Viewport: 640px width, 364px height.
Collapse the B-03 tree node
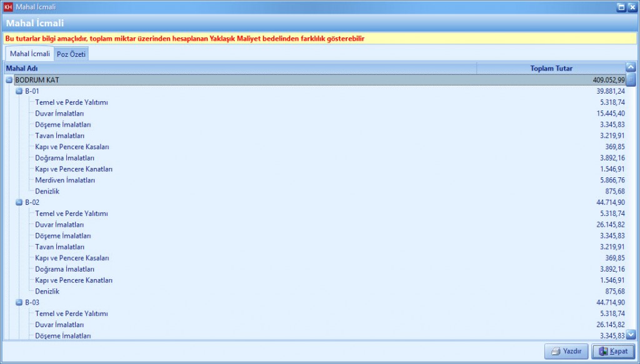(19, 302)
